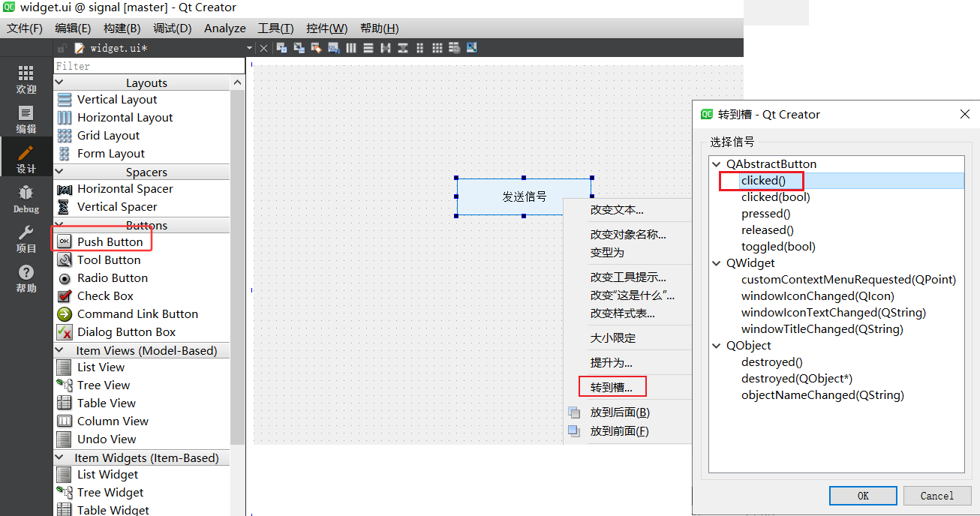This screenshot has width=980, height=516.
Task: Collapse the QWidget signal group
Action: 717,262
